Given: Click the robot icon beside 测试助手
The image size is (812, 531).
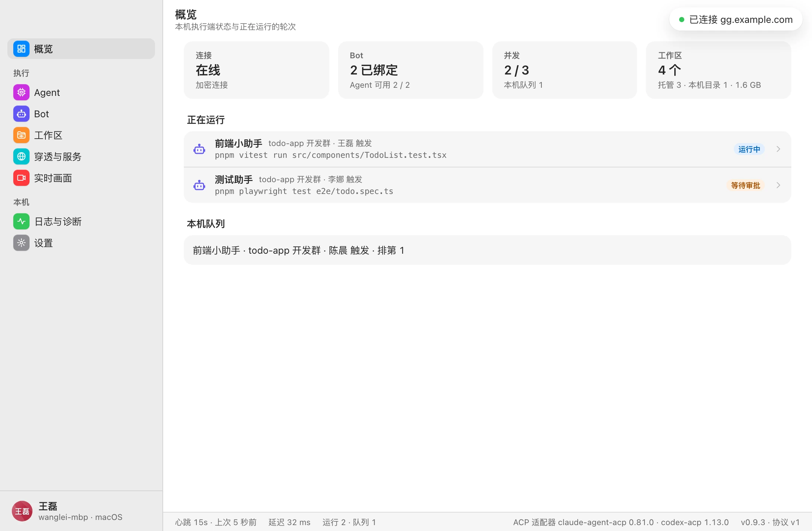Looking at the screenshot, I should coord(199,185).
